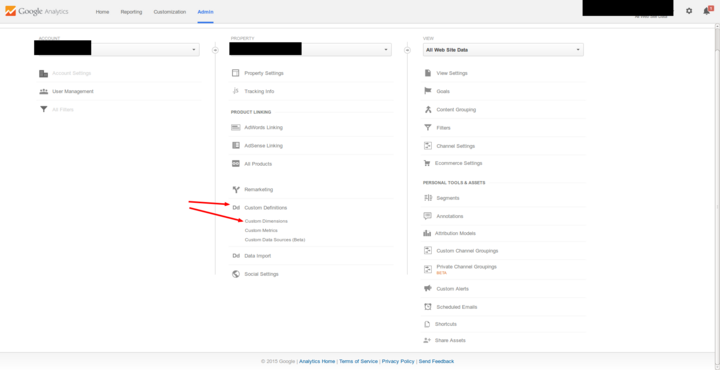Open the All Web Site Data view dropdown
This screenshot has width=720, height=370.
(503, 50)
